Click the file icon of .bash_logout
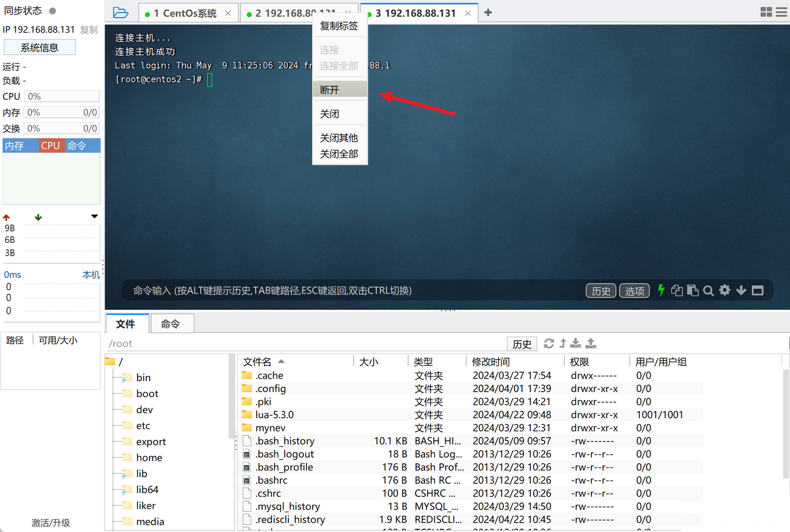 tap(247, 454)
